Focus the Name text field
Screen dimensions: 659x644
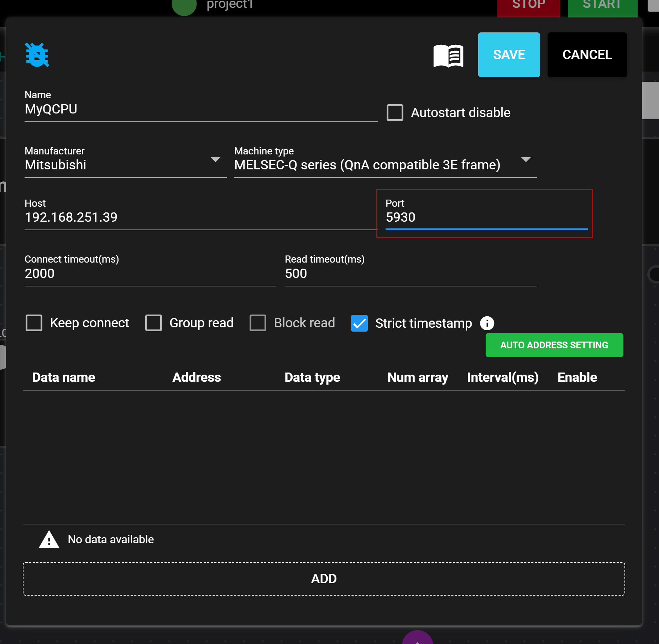(x=201, y=109)
